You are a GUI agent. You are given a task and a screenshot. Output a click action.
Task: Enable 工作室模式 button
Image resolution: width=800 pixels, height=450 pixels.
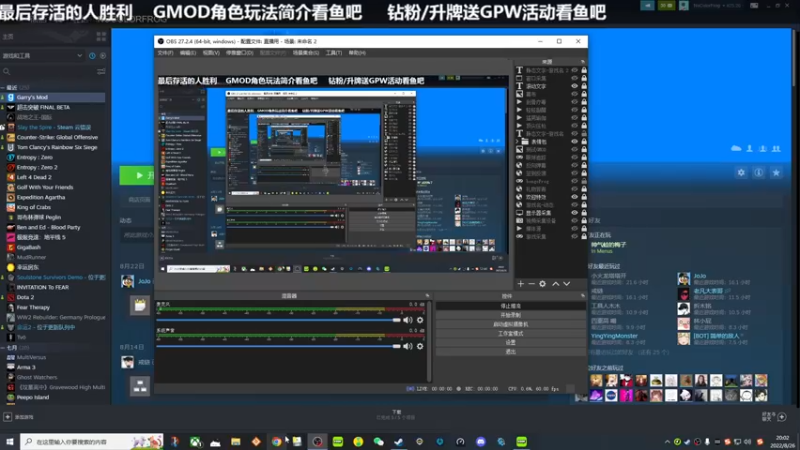511,334
